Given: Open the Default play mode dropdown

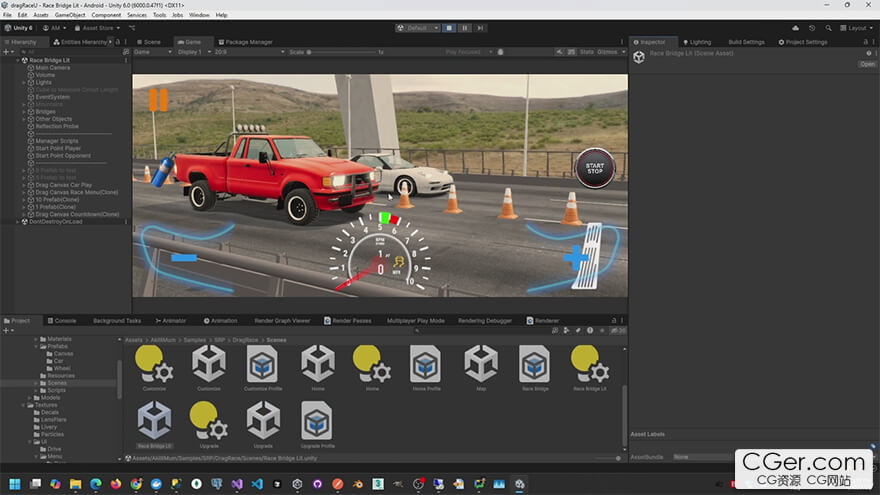Looking at the screenshot, I should (417, 28).
